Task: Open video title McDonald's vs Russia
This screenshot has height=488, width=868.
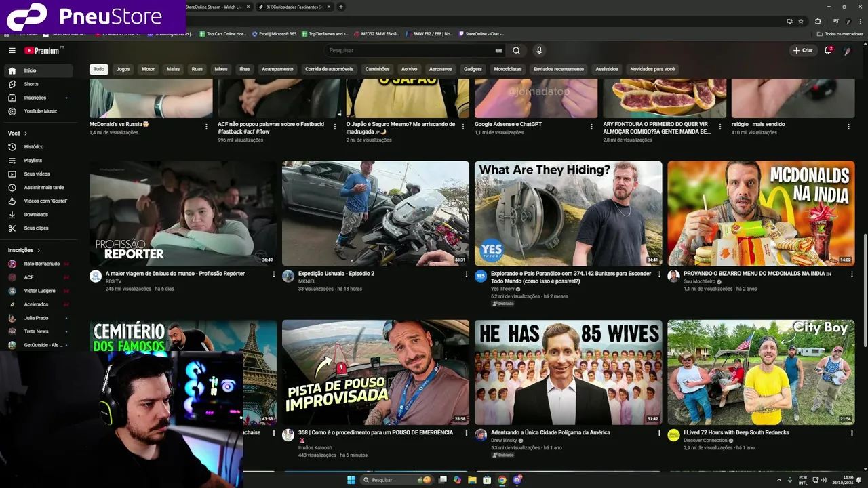Action: click(x=119, y=125)
